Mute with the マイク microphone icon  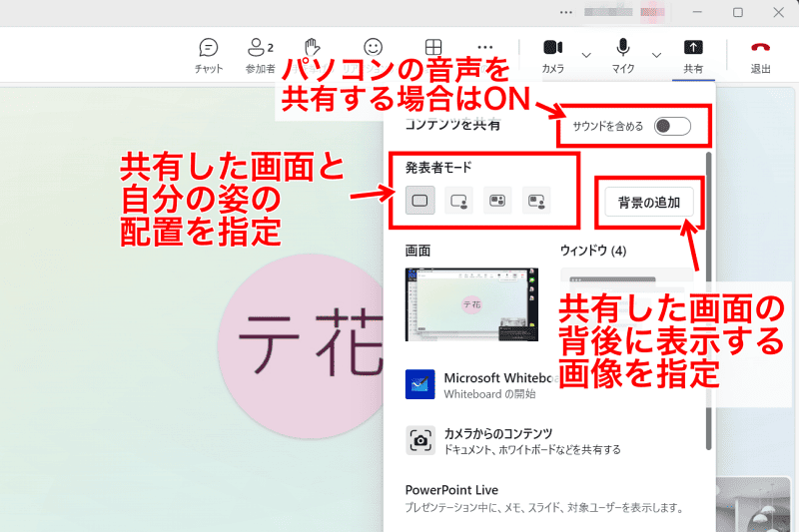coord(623,55)
